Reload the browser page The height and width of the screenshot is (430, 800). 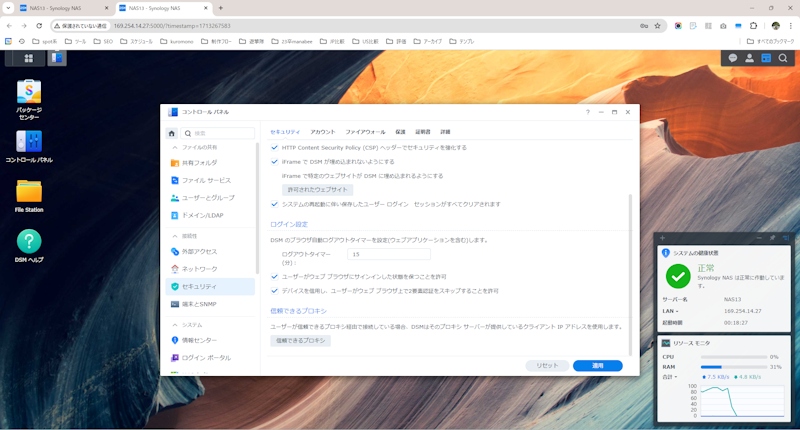tap(39, 26)
